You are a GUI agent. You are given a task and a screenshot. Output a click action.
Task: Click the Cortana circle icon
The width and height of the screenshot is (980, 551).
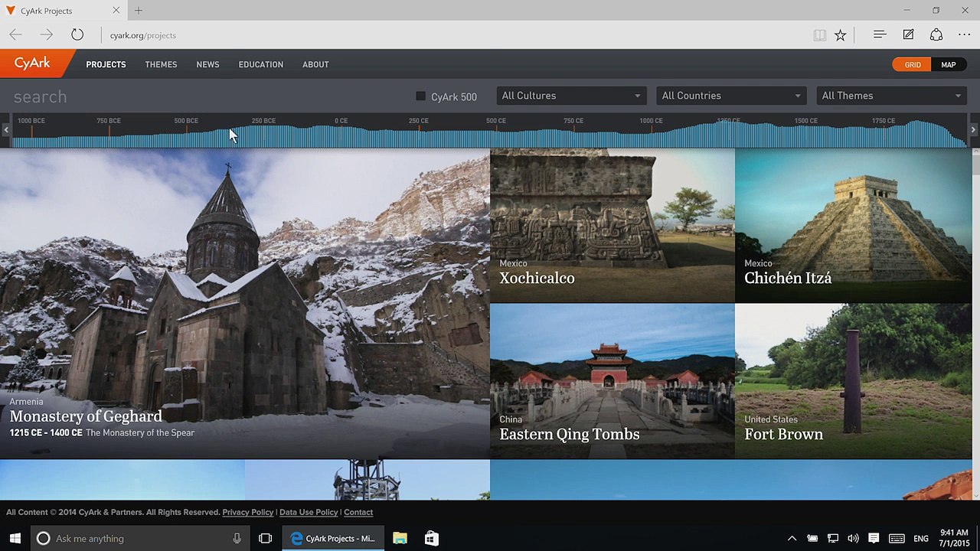click(44, 538)
